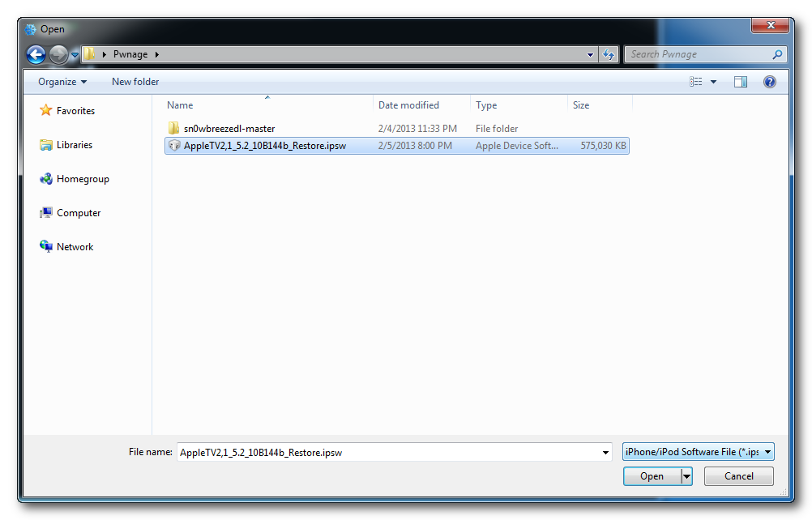Select Homegroup in the navigation pane
The height and width of the screenshot is (520, 812).
[x=83, y=179]
